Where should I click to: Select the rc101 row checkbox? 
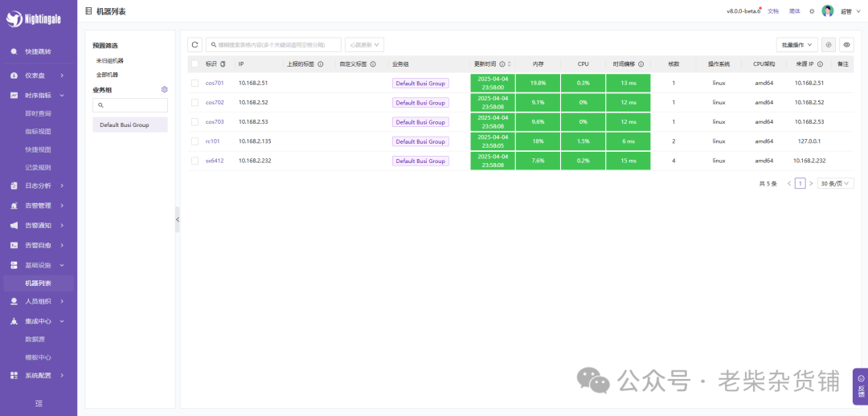[x=194, y=141]
